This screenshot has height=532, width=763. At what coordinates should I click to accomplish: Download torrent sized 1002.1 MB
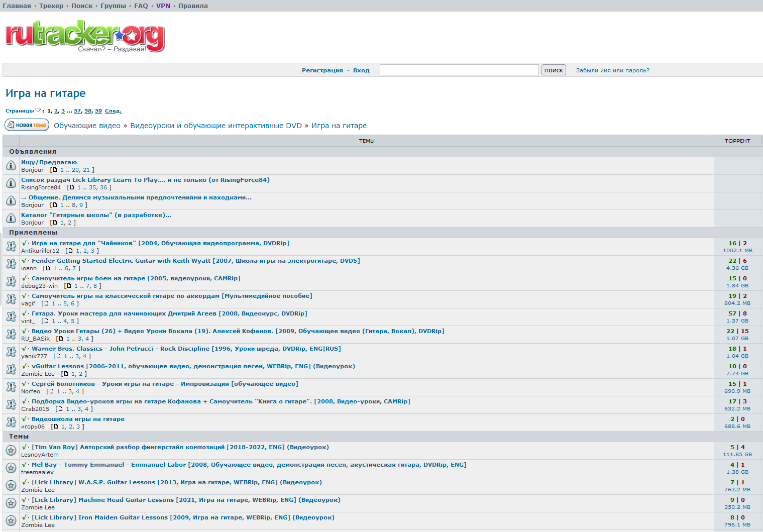(x=737, y=251)
